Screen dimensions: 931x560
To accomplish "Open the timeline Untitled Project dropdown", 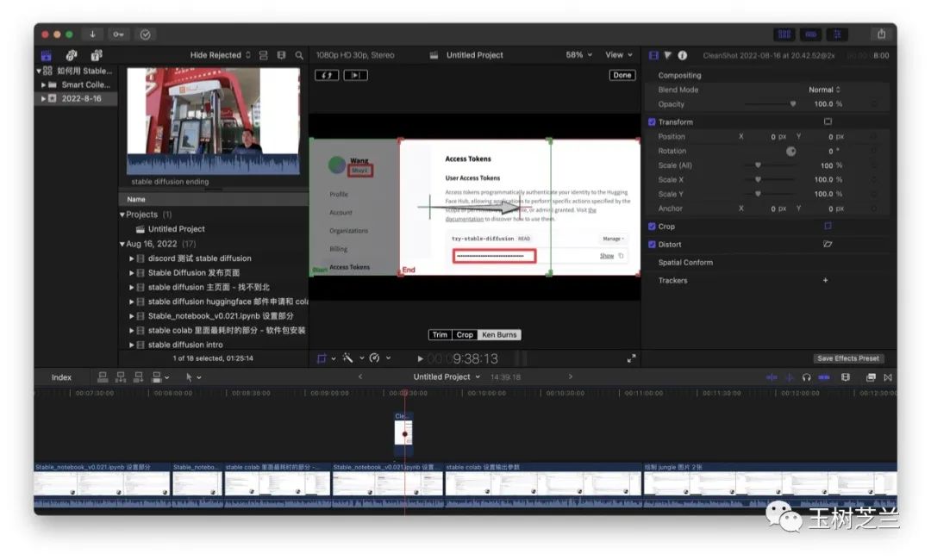I will pos(447,376).
